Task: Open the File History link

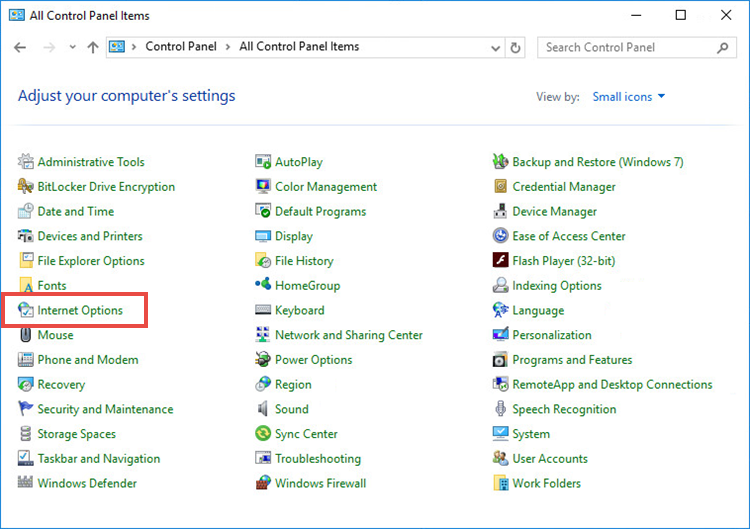Action: tap(304, 261)
